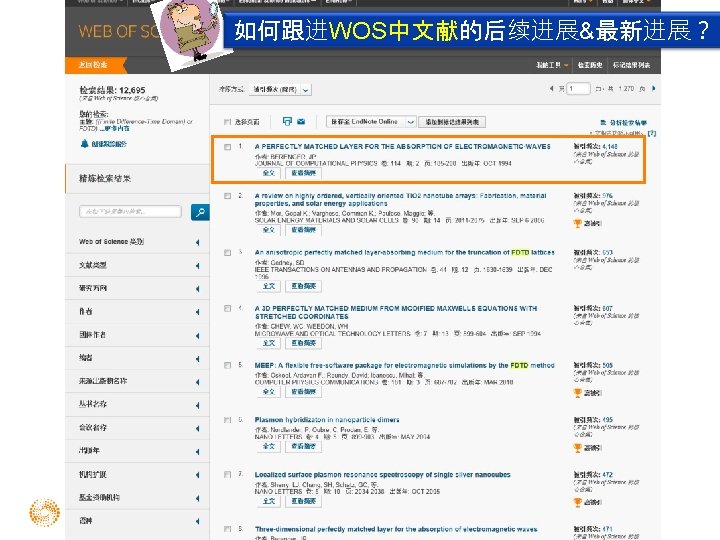720x540 pixels.
Task: Open title MEEP flexible free-software package
Action: 405,366
